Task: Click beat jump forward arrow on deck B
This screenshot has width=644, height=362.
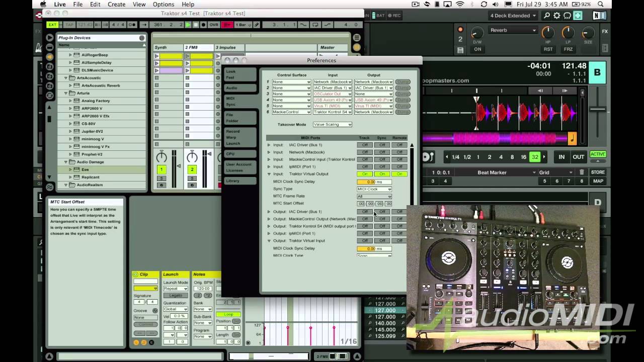Action: 565,91
